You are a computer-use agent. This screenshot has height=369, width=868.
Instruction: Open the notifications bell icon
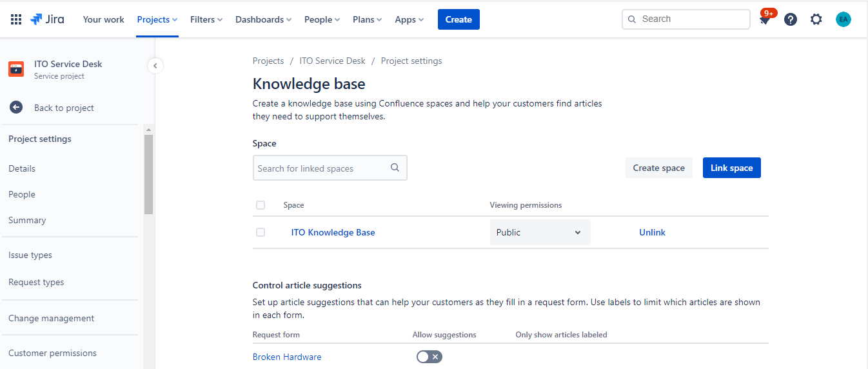pos(765,19)
